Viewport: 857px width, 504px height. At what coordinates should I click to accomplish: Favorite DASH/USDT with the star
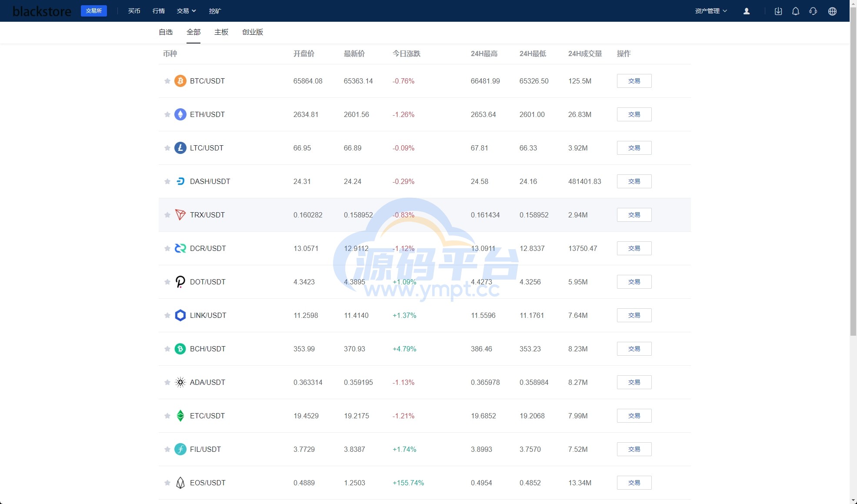(167, 181)
